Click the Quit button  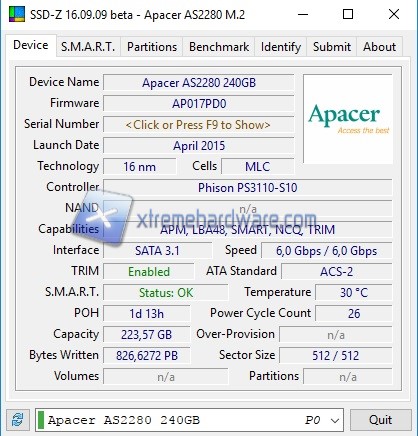[380, 420]
